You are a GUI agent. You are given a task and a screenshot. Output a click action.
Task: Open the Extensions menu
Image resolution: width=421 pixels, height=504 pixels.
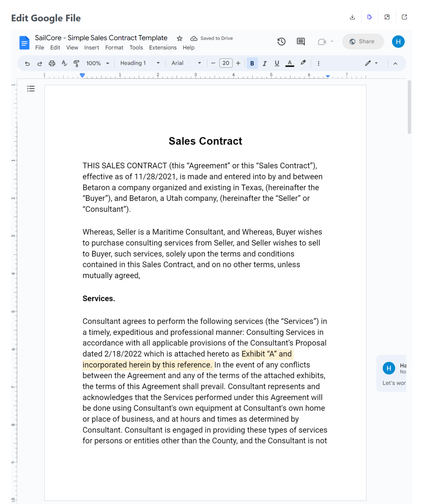(162, 48)
